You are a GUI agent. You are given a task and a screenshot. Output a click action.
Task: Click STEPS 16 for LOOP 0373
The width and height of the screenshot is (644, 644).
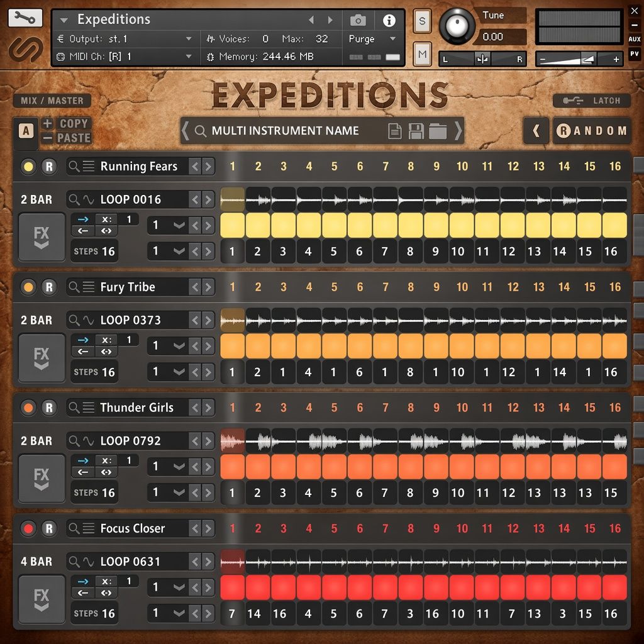[94, 372]
